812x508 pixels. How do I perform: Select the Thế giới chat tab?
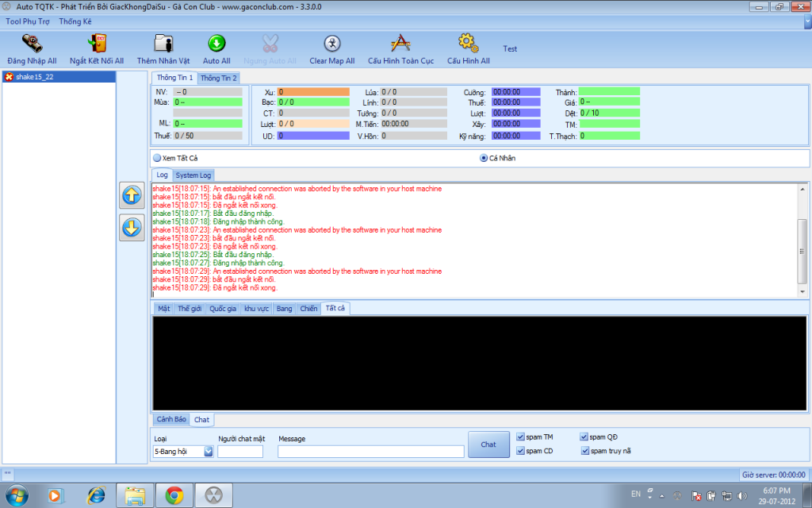(190, 309)
